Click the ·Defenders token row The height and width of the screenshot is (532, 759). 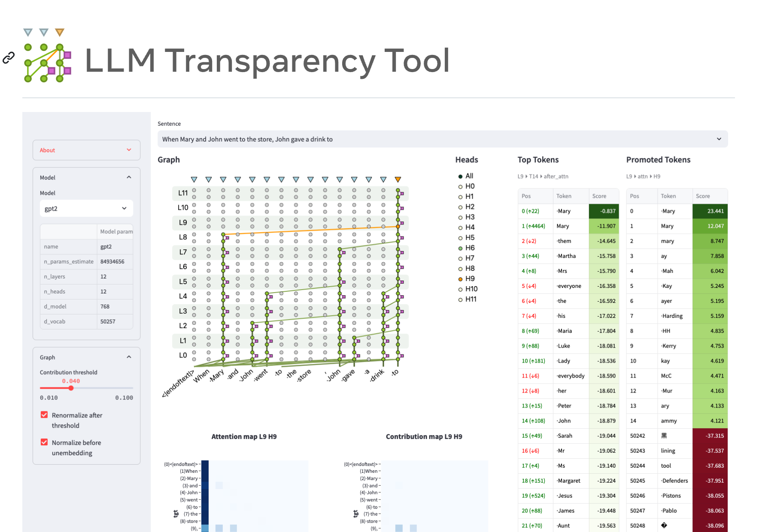click(677, 481)
